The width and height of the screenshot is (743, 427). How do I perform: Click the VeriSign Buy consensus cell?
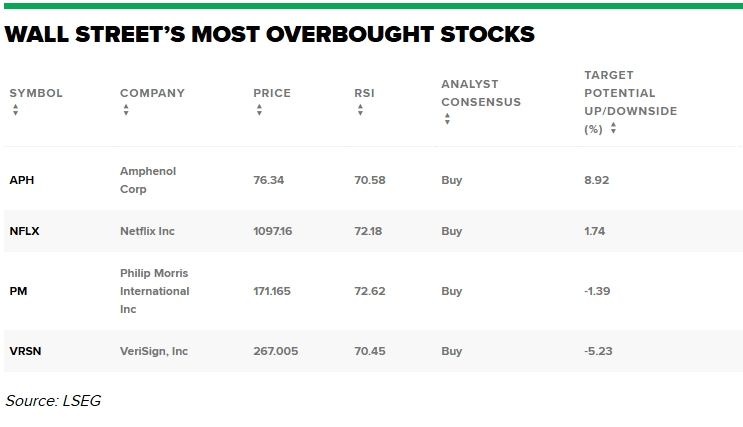(451, 351)
